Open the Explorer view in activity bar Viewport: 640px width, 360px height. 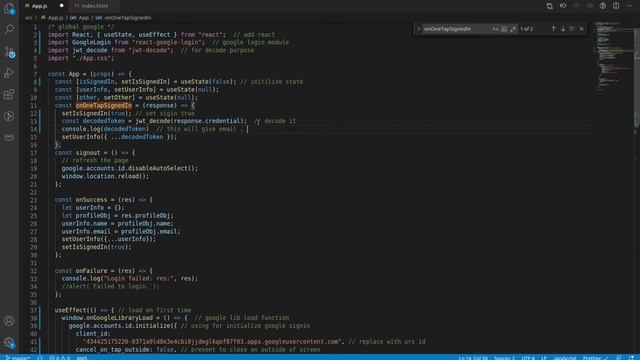click(9, 8)
